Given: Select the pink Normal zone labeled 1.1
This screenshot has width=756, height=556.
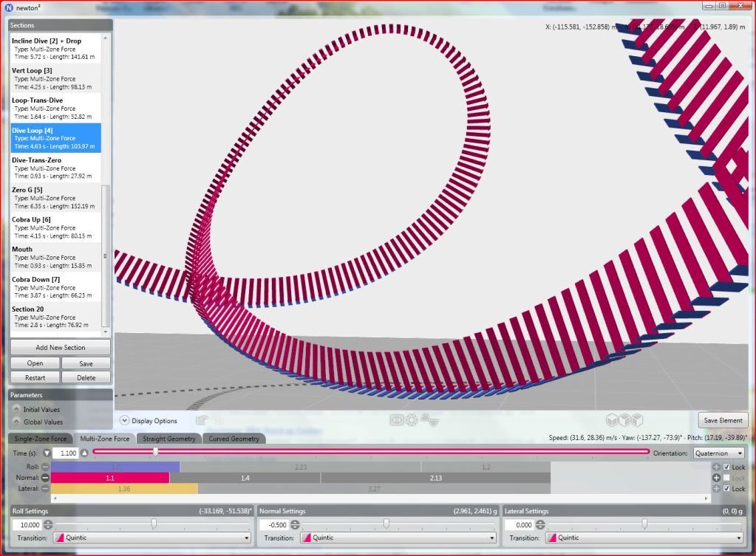Looking at the screenshot, I should click(110, 478).
